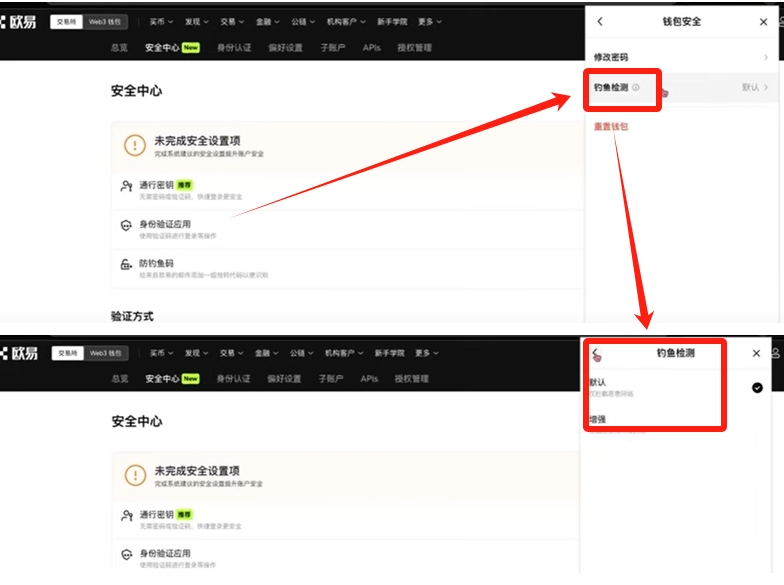Open 新手学院 in the upper screenshot
Image resolution: width=784 pixels, height=585 pixels.
392,22
